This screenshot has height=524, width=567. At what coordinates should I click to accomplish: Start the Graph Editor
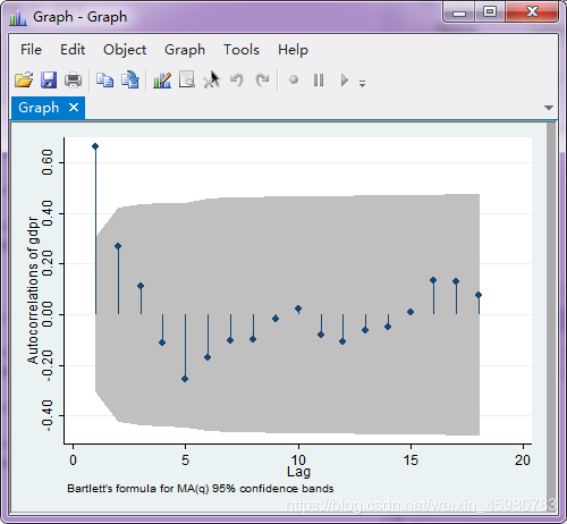click(162, 80)
